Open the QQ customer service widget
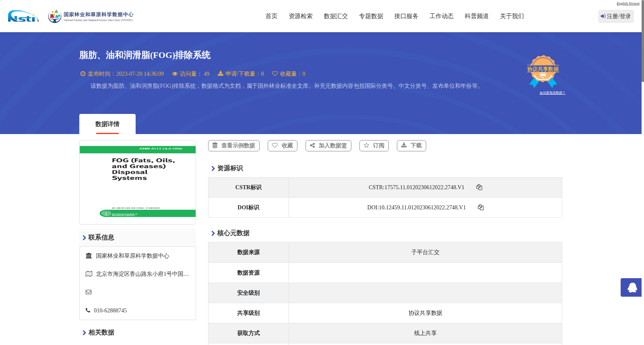 (x=631, y=287)
